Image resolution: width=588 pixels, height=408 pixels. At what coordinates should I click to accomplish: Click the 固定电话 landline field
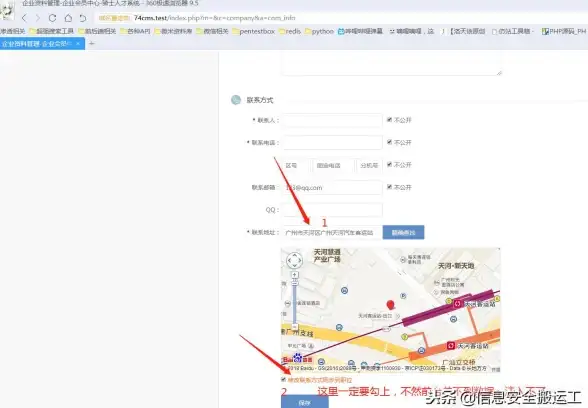tap(333, 165)
